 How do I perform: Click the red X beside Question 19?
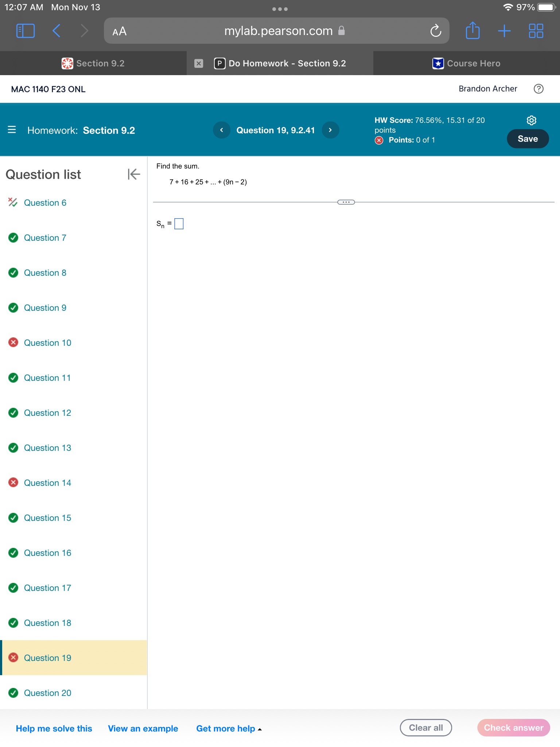click(x=13, y=658)
